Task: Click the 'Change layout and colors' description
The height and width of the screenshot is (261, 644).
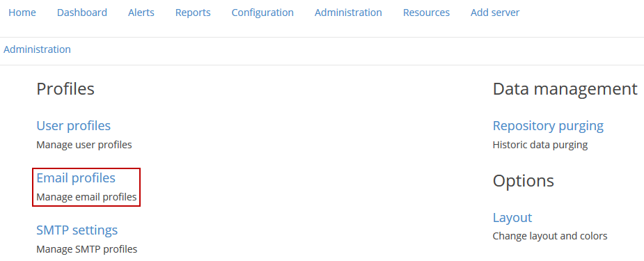Action: pyautogui.click(x=550, y=237)
